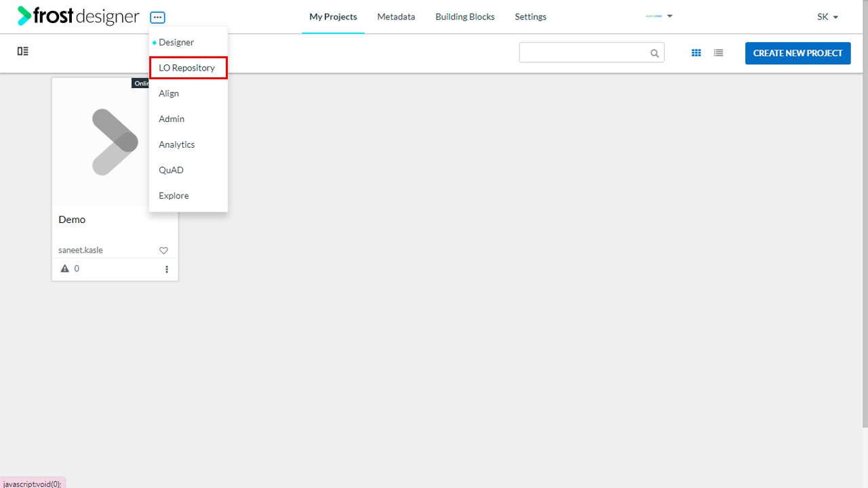
Task: Switch to list view
Action: (718, 53)
